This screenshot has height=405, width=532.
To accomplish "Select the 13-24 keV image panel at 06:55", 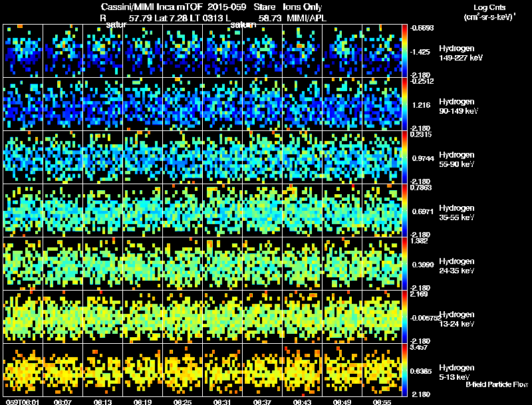I will (382, 317).
